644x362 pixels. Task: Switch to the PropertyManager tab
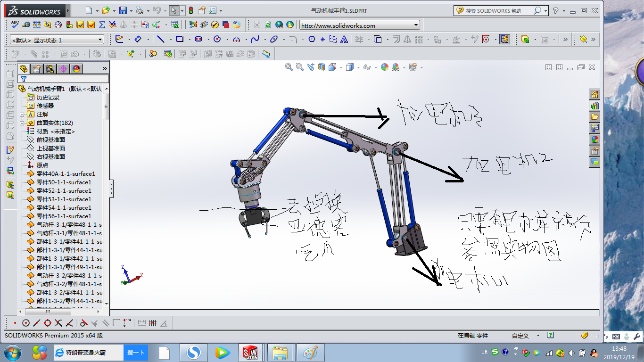pos(37,69)
